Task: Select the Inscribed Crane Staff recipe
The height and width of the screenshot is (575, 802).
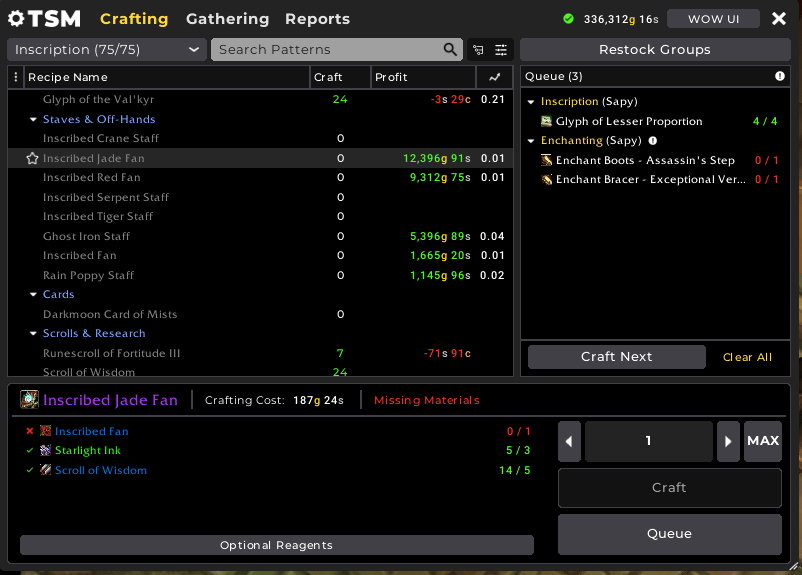Action: coord(260,139)
